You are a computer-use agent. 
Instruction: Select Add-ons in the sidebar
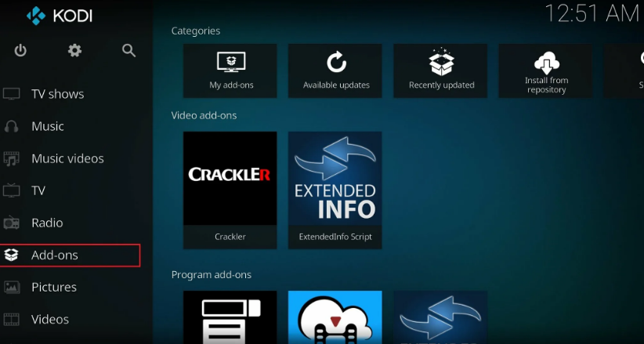click(x=70, y=255)
